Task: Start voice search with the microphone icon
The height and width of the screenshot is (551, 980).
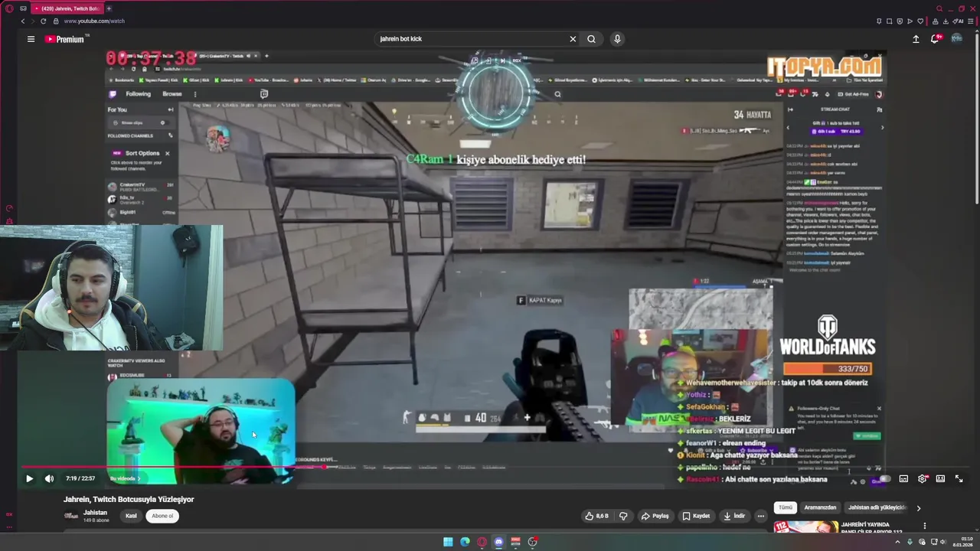Action: point(617,39)
